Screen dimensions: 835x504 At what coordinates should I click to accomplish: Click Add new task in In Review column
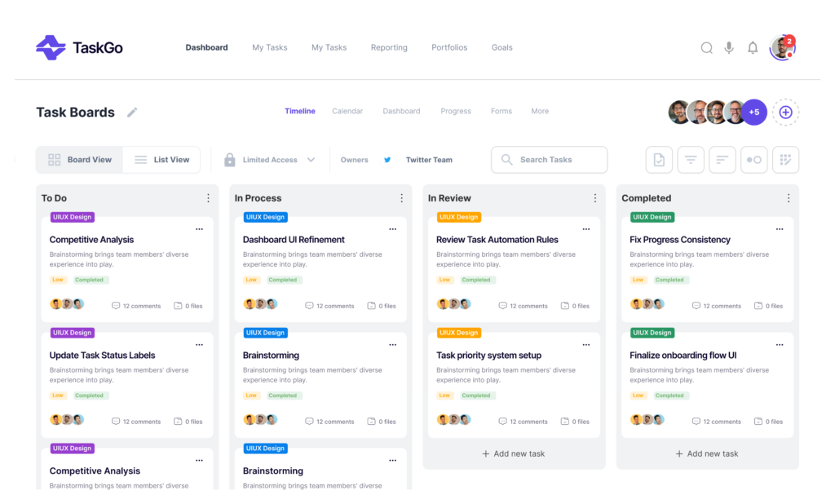click(x=514, y=453)
